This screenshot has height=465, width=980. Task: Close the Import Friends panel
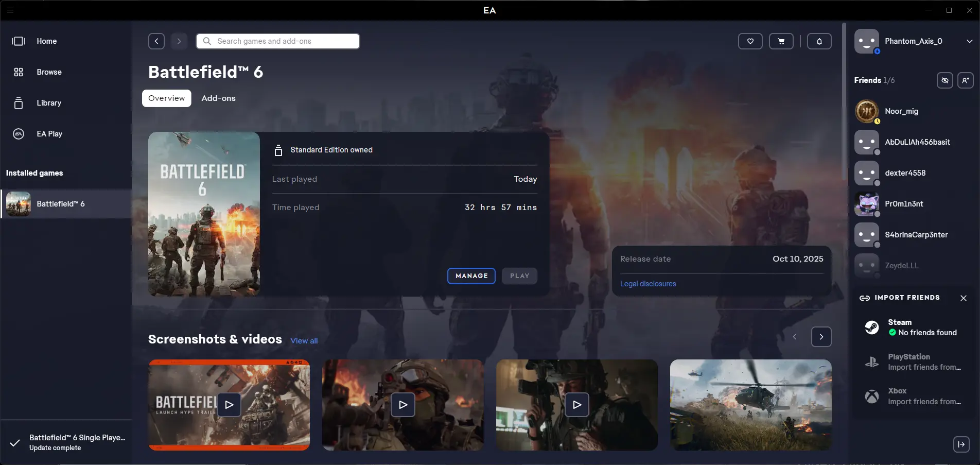(963, 298)
